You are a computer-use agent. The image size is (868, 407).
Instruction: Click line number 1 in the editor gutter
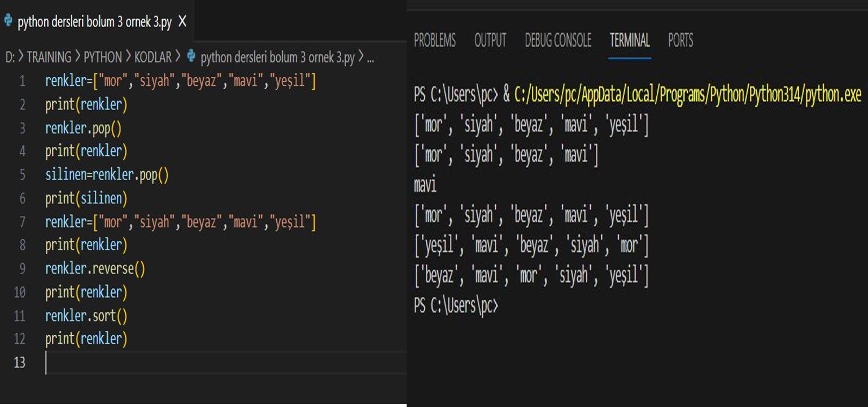[22, 81]
